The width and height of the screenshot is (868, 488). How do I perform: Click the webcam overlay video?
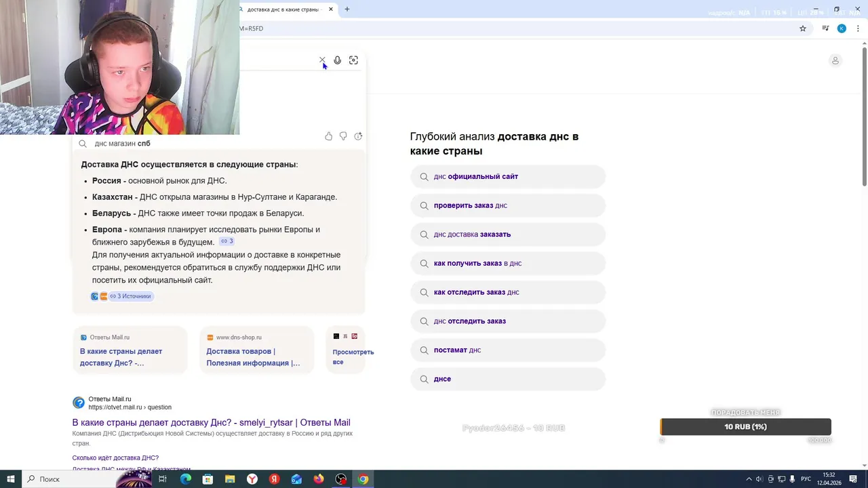point(119,67)
